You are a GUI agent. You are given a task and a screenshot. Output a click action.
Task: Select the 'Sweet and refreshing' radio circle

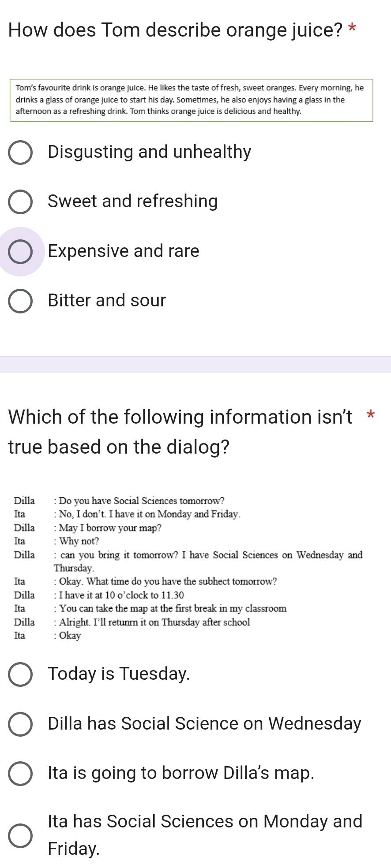[20, 202]
